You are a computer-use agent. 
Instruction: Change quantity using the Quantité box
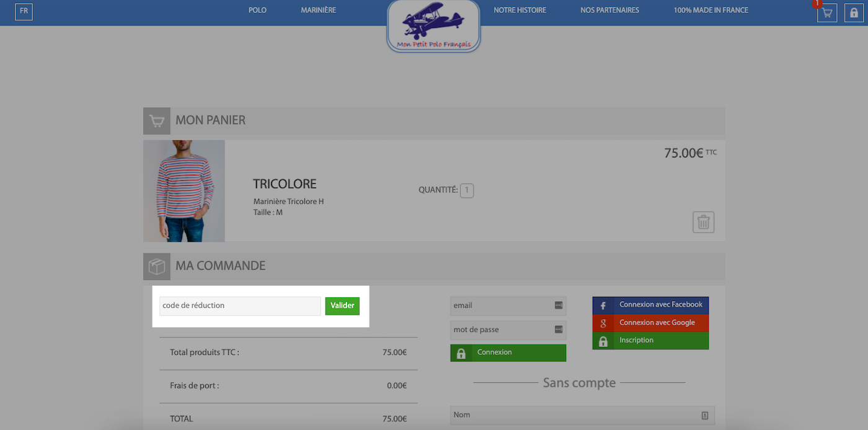point(467,190)
